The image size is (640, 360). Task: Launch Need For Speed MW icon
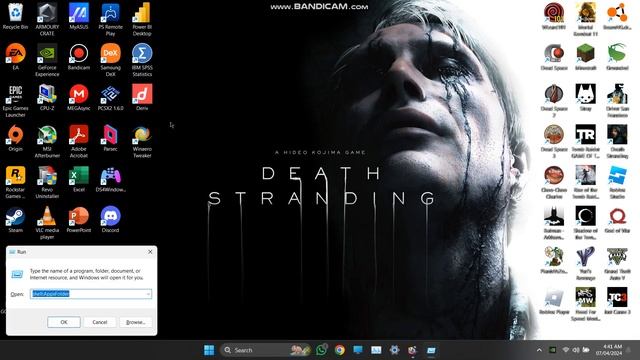tap(585, 304)
